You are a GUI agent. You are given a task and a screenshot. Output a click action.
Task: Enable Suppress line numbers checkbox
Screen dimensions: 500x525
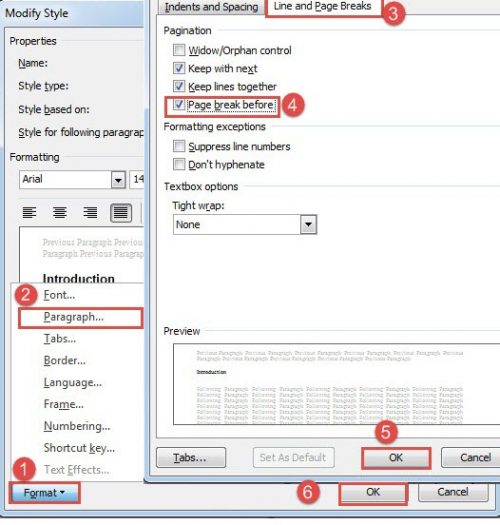(179, 146)
